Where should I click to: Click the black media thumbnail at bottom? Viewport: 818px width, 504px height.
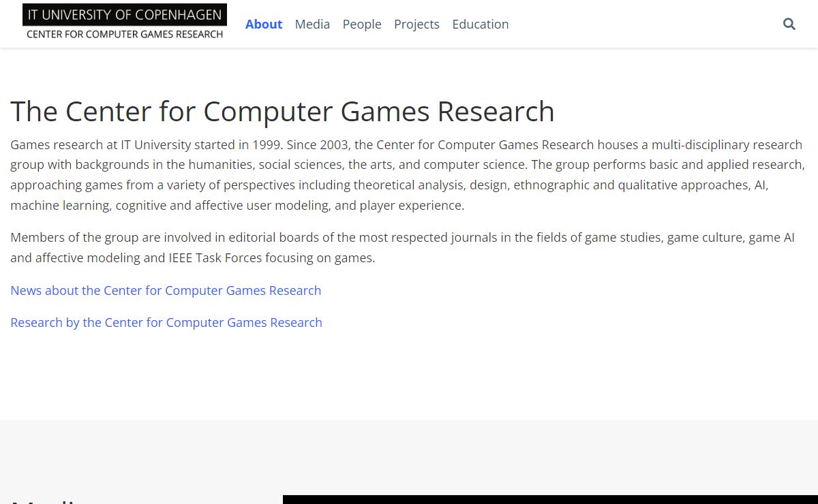[550, 499]
